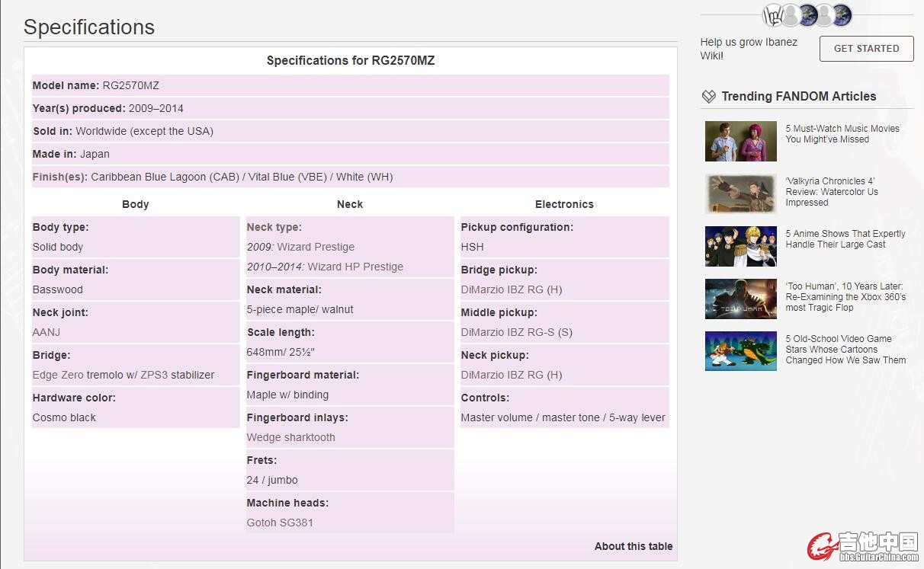Open the '5 Must-Watch Music Movies' article thumbnail
The height and width of the screenshot is (569, 924).
tap(741, 142)
